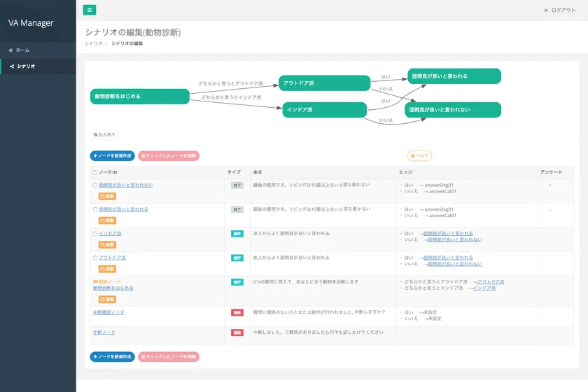Screen dimensions: 588x392
Task: Open the orange ヘルプ help button
Action: (x=419, y=155)
